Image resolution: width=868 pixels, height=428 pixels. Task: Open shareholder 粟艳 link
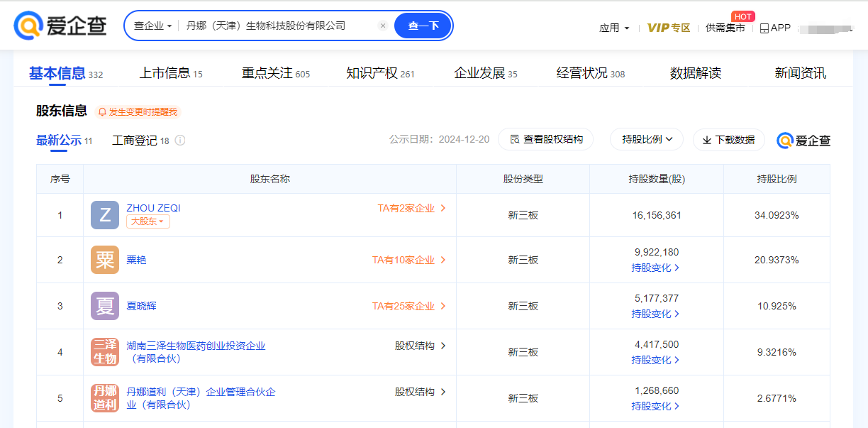point(136,260)
